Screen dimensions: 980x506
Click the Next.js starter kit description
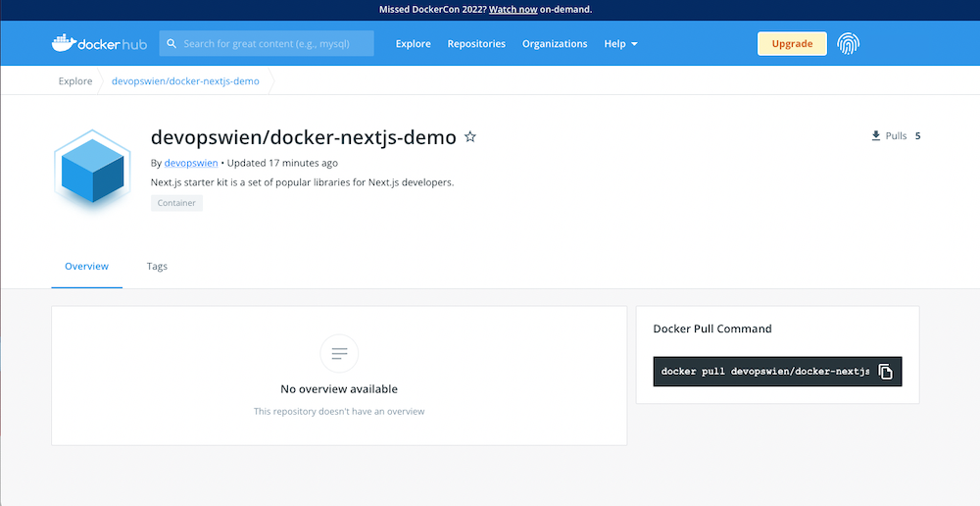[x=302, y=182]
